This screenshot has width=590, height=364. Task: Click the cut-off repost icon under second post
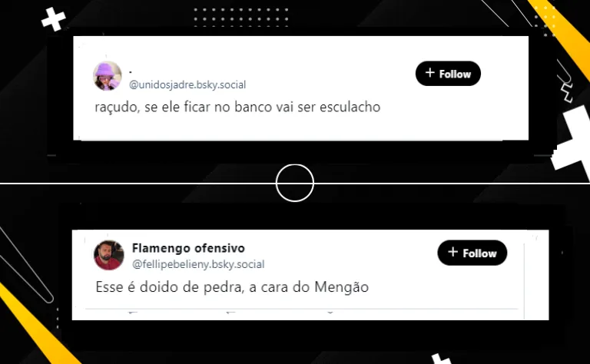click(x=230, y=313)
